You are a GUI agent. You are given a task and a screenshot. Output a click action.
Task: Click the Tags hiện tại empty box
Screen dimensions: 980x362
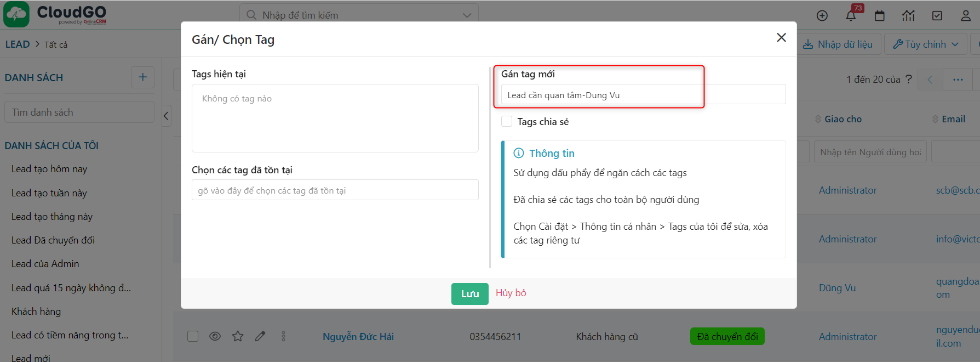[x=335, y=118]
